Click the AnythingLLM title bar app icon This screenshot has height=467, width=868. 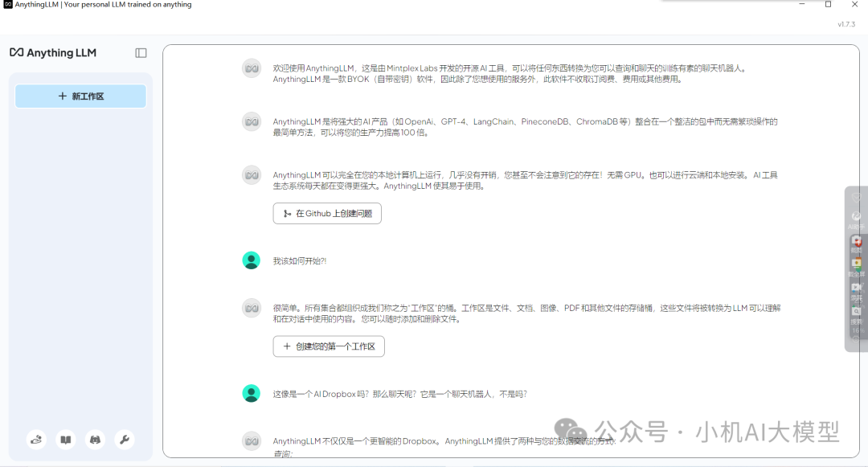[8, 5]
